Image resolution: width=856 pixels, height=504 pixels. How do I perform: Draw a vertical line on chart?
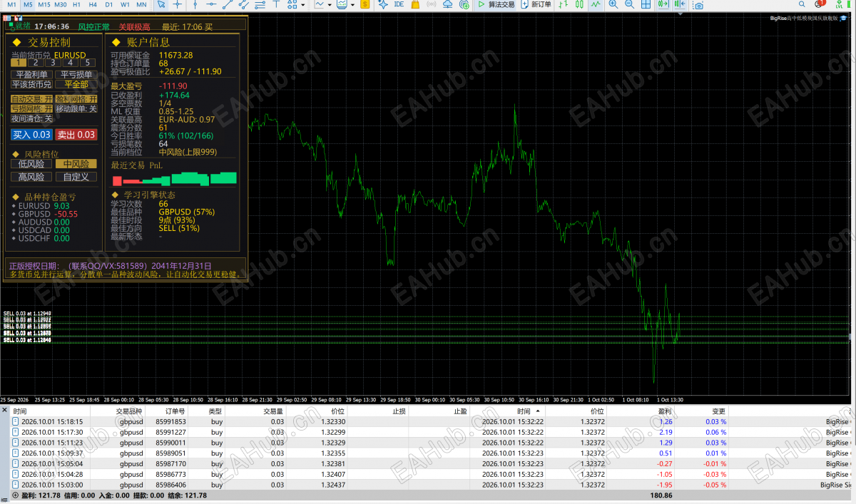click(195, 4)
